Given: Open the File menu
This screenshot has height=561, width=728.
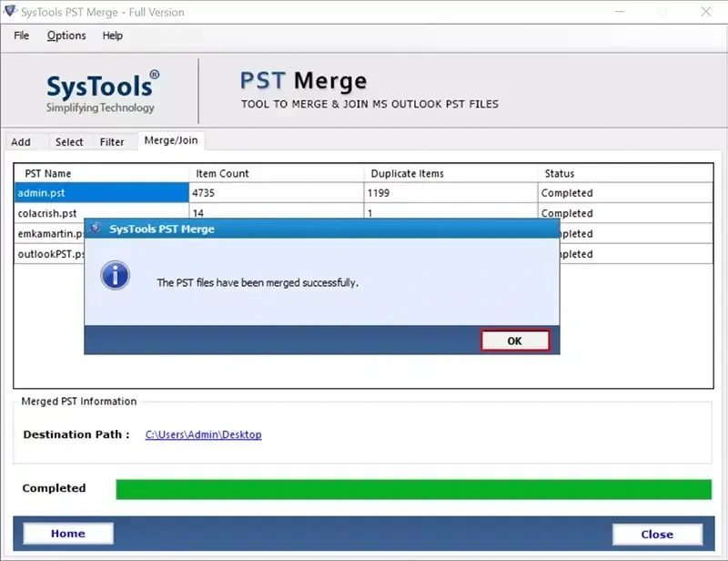Looking at the screenshot, I should click(21, 36).
